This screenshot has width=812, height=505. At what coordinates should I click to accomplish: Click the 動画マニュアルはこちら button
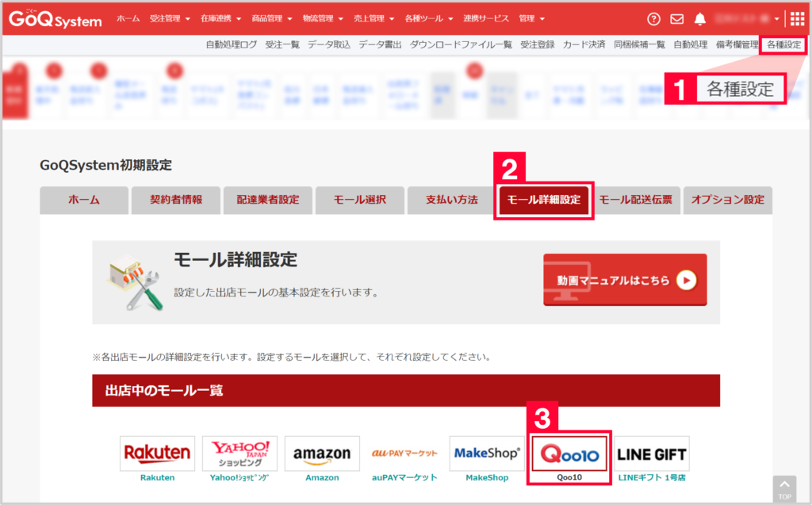pyautogui.click(x=624, y=280)
